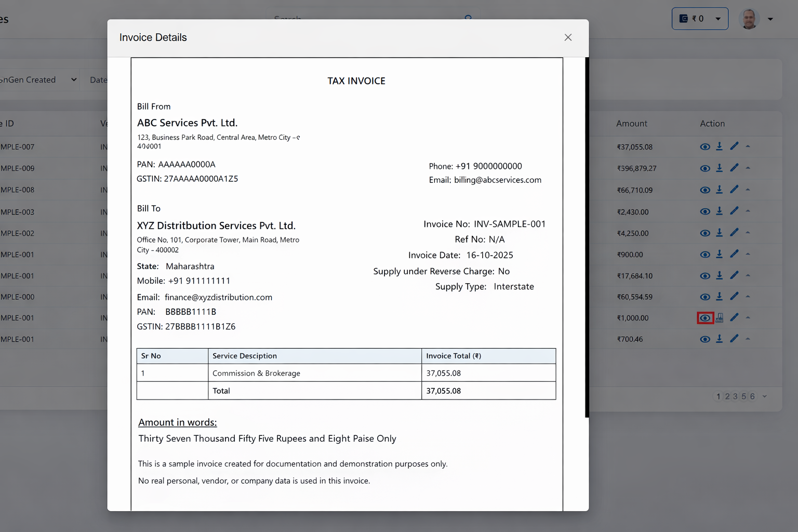Image resolution: width=798 pixels, height=532 pixels.
Task: Collapse the ₹60,554.59 row with caret
Action: pyautogui.click(x=748, y=297)
